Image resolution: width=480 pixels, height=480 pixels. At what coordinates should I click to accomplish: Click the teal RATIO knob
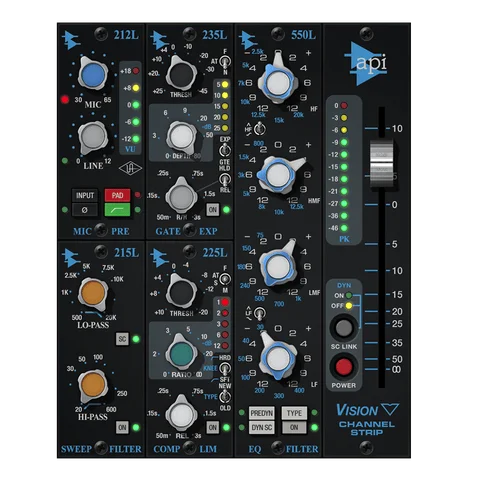181,354
